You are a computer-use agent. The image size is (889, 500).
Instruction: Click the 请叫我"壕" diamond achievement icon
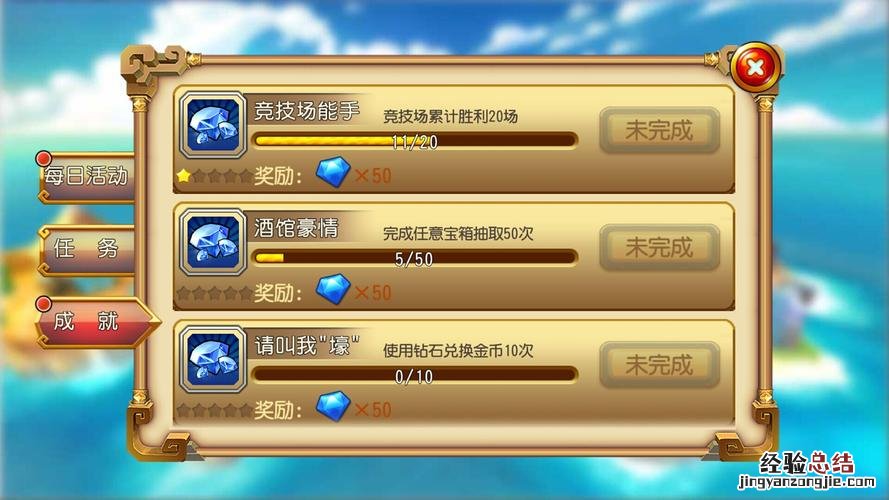pyautogui.click(x=213, y=360)
